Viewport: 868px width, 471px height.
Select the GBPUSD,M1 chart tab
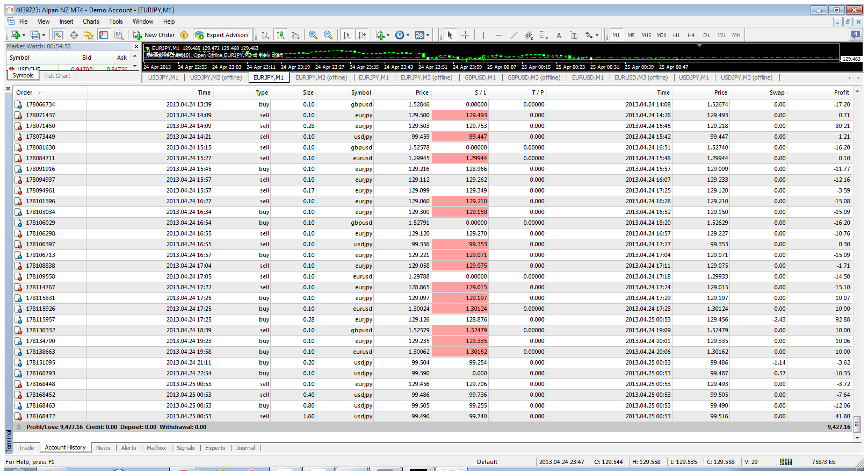click(x=480, y=77)
